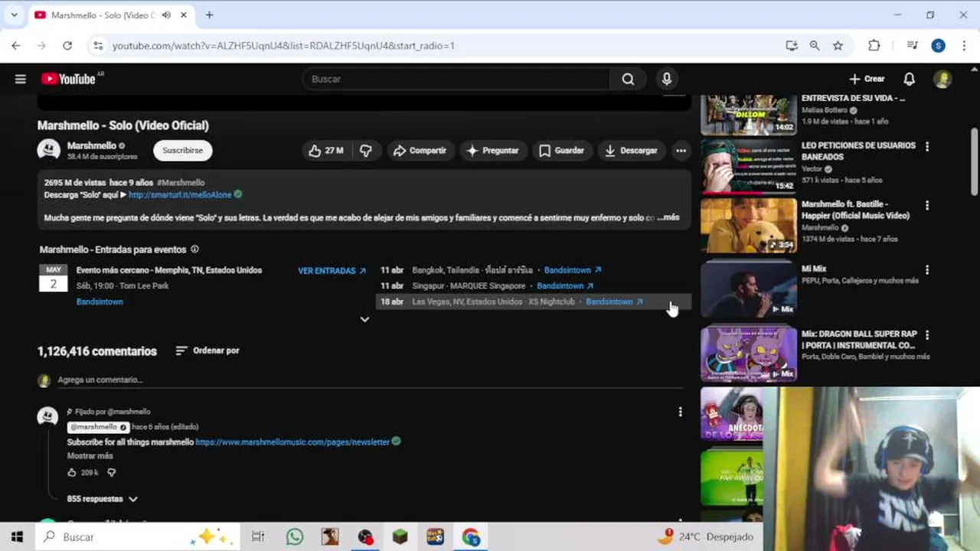
Task: Open the LEO PETICIONES DE USUARIOS BANEADOS thumbnail
Action: [x=749, y=165]
